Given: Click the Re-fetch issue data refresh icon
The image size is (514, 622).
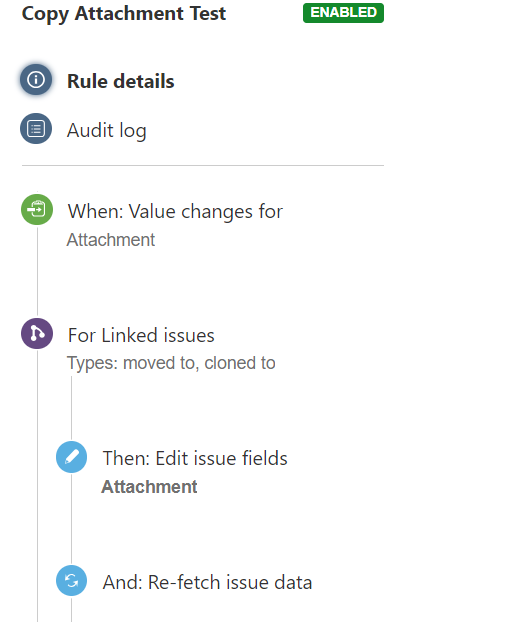Looking at the screenshot, I should point(71,581).
